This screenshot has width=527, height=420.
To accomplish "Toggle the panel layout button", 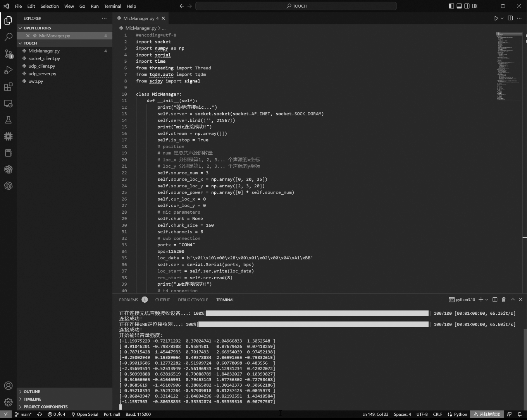I will pyautogui.click(x=459, y=6).
